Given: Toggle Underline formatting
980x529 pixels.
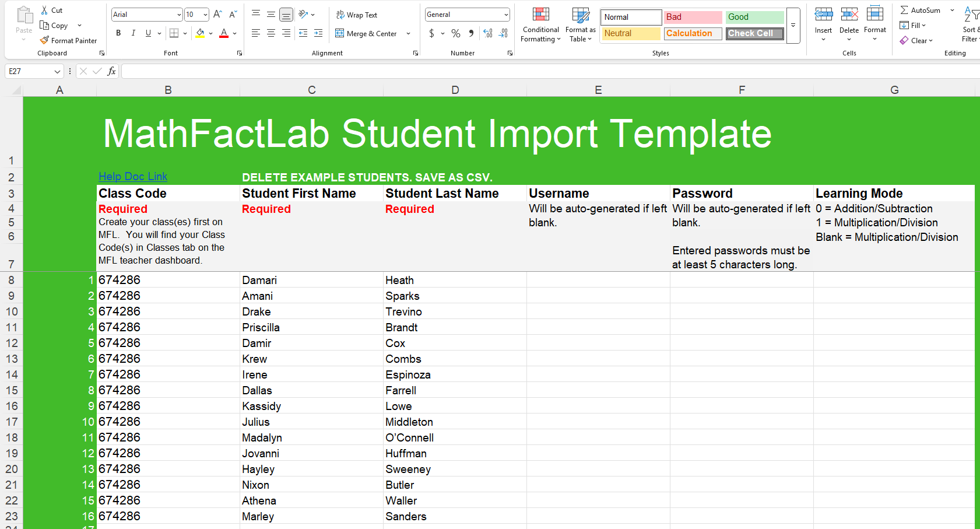Looking at the screenshot, I should 148,33.
